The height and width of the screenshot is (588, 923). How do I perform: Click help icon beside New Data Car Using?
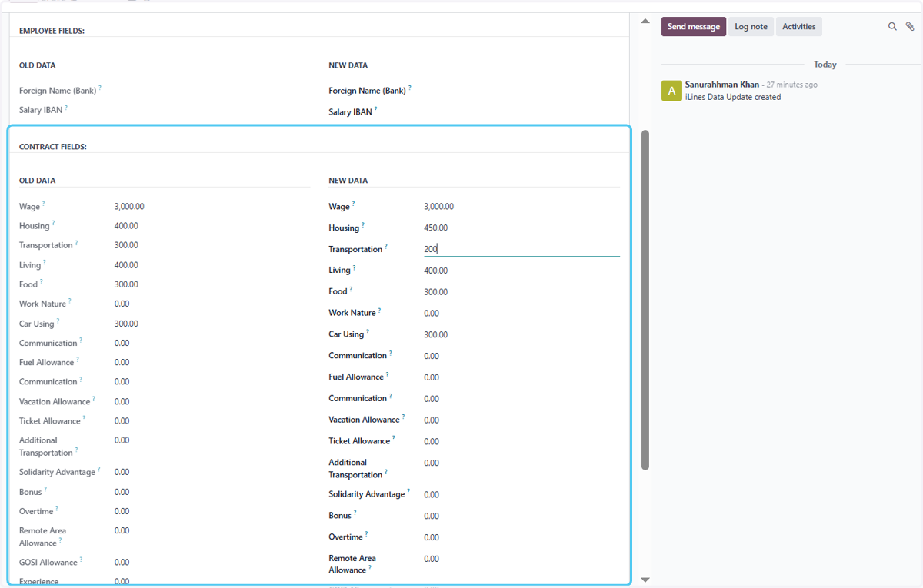coord(368,332)
